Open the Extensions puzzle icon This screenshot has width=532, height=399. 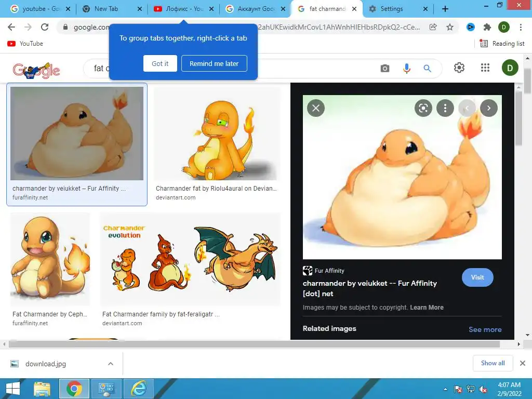coord(487,27)
